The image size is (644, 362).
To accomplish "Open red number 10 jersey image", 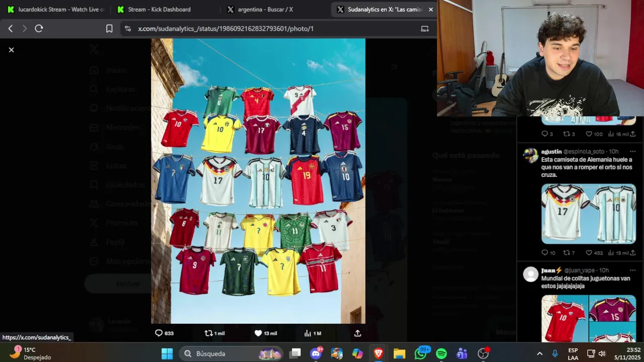I will 565,318.
